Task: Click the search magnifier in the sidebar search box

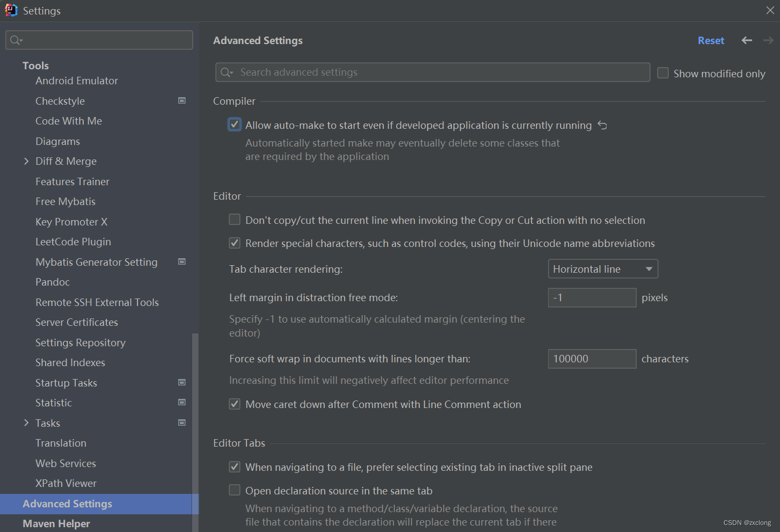Action: [x=16, y=40]
